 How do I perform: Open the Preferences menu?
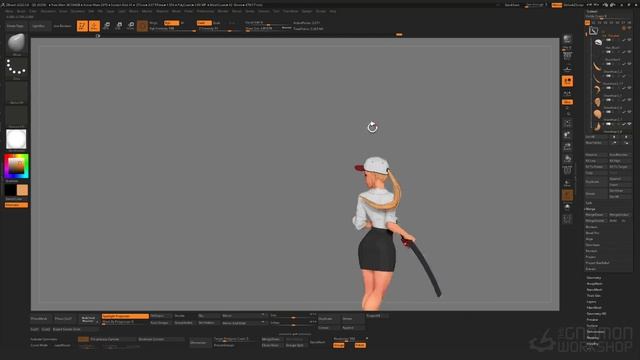pyautogui.click(x=205, y=11)
